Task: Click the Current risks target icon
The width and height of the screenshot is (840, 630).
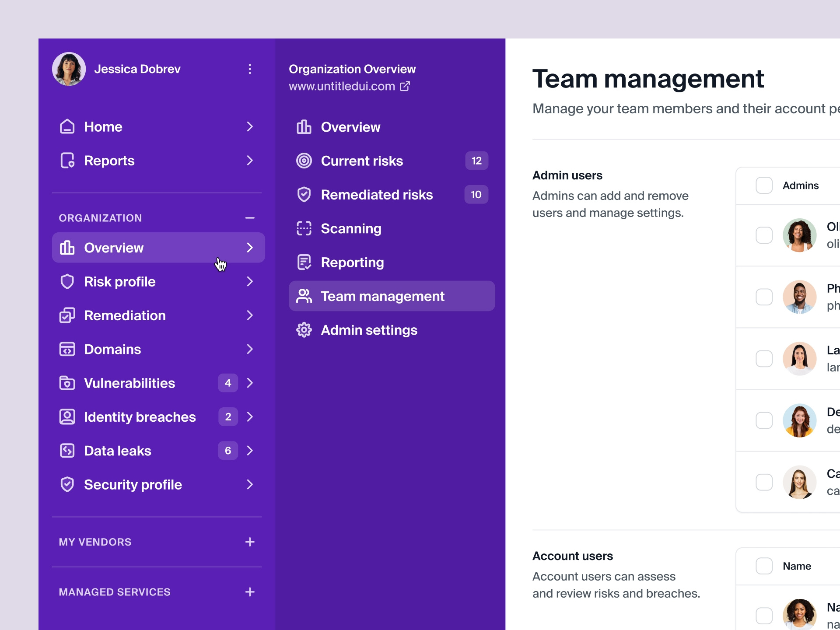Action: point(304,161)
